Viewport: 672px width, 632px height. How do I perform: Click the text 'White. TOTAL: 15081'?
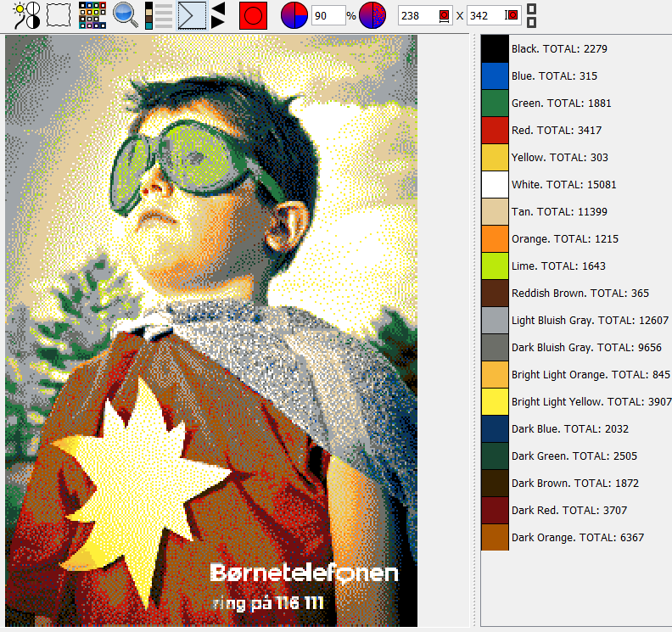563,185
